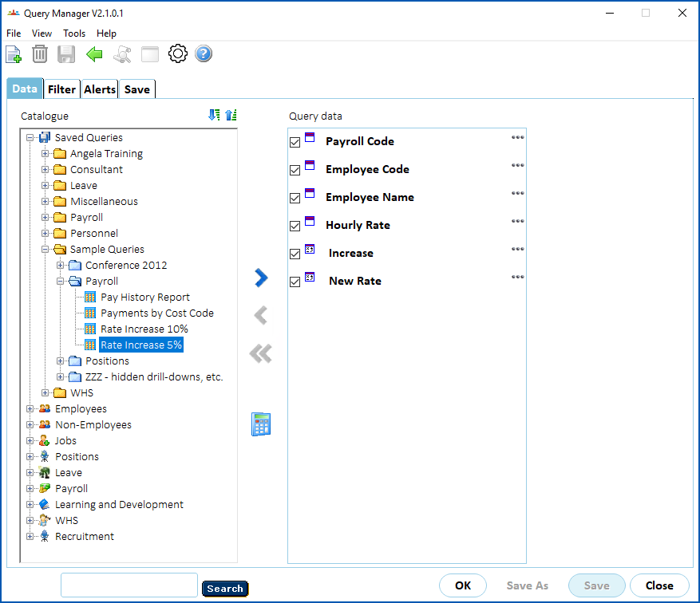Expand the Conference 2012 folder
Viewport: 700px width, 603px height.
61,266
